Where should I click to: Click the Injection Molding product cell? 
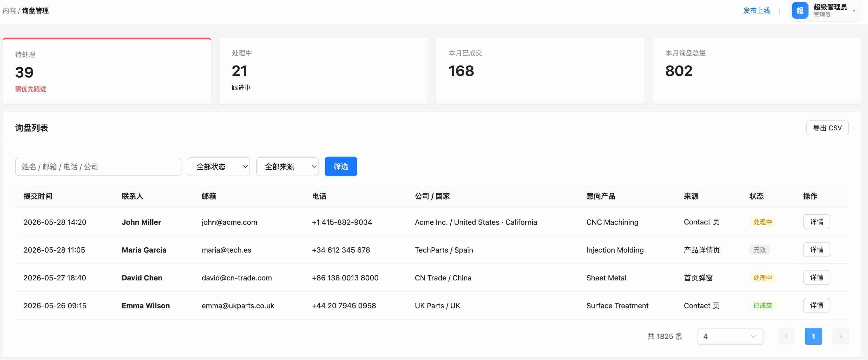click(x=615, y=250)
